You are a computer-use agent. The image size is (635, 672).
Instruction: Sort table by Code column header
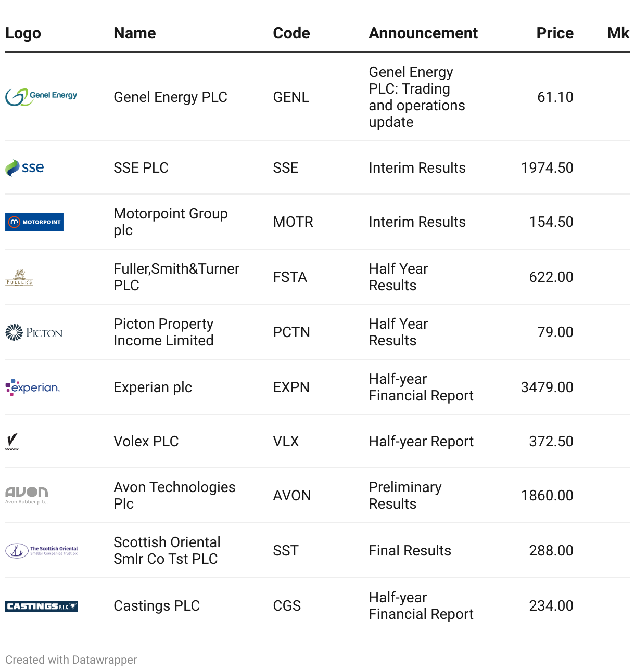pyautogui.click(x=291, y=33)
